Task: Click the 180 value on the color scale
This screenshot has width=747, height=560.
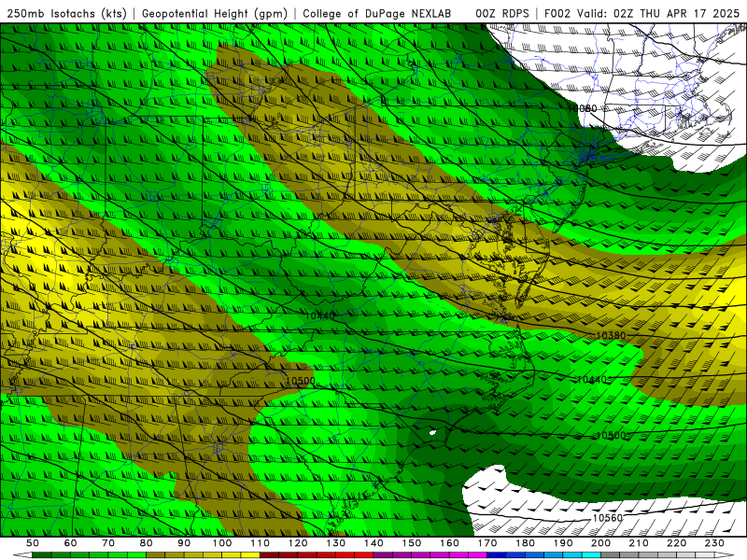Action: pos(525,543)
